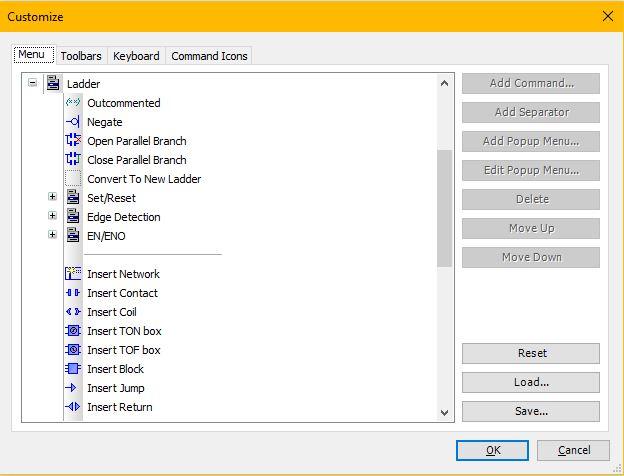The height and width of the screenshot is (476, 624).
Task: Select the Insert Network icon
Action: pyautogui.click(x=73, y=274)
